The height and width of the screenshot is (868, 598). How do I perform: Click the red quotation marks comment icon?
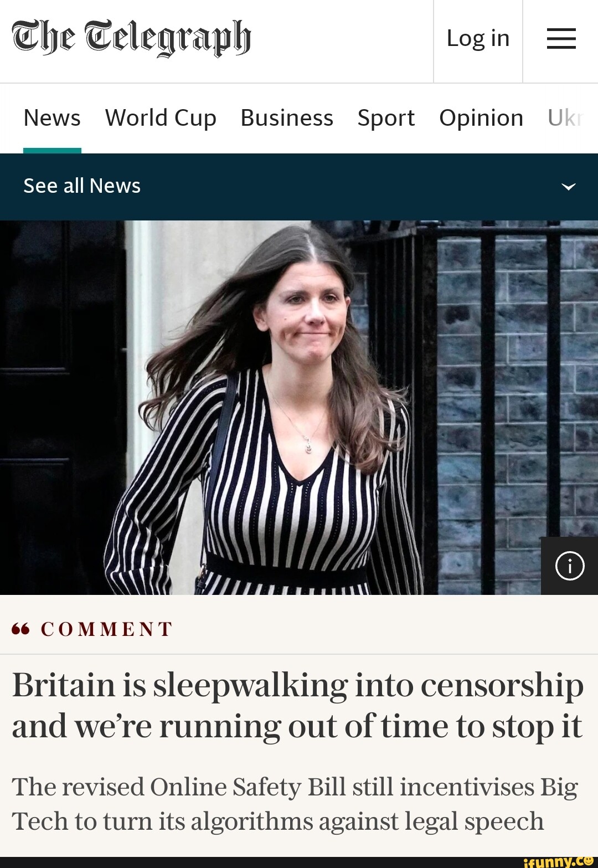pos(20,629)
